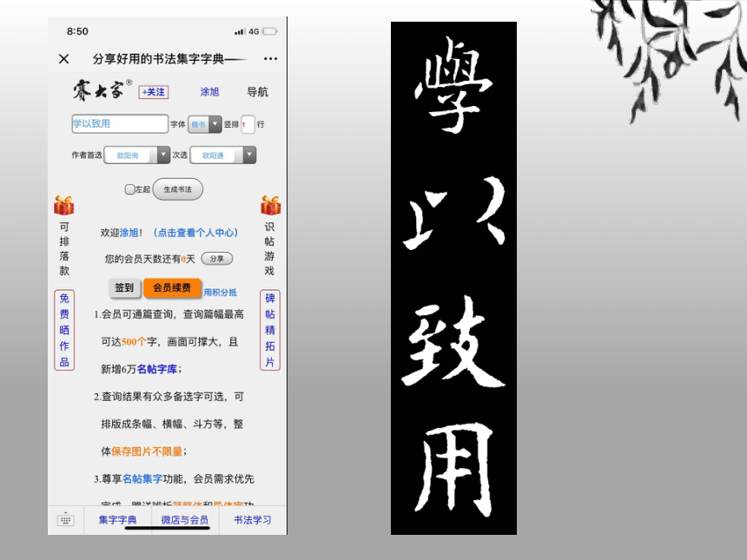This screenshot has height=560, width=747.
Task: Switch to the 微店与会员 tab
Action: point(185,520)
